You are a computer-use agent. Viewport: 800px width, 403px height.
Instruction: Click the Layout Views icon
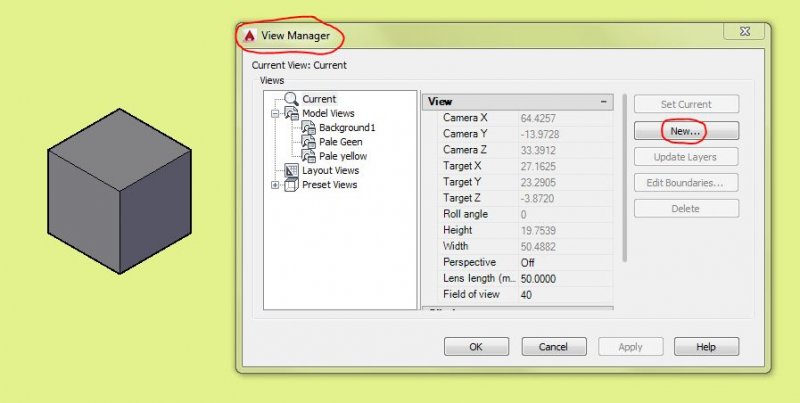[x=291, y=170]
